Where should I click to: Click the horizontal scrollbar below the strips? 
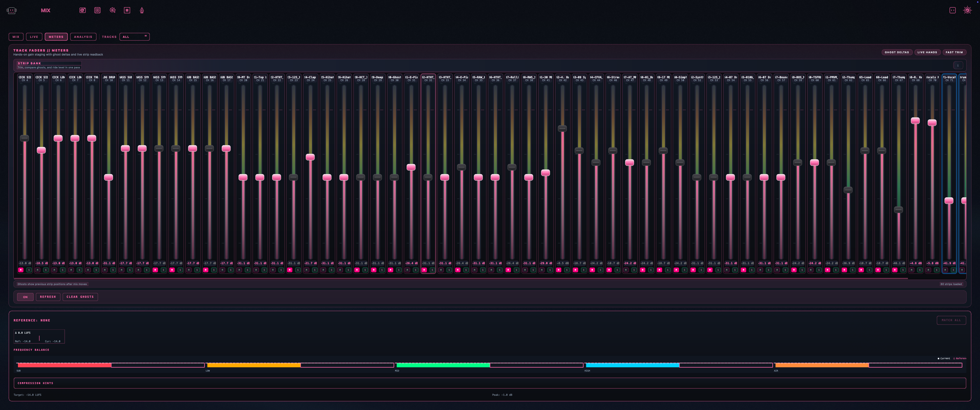[462, 278]
